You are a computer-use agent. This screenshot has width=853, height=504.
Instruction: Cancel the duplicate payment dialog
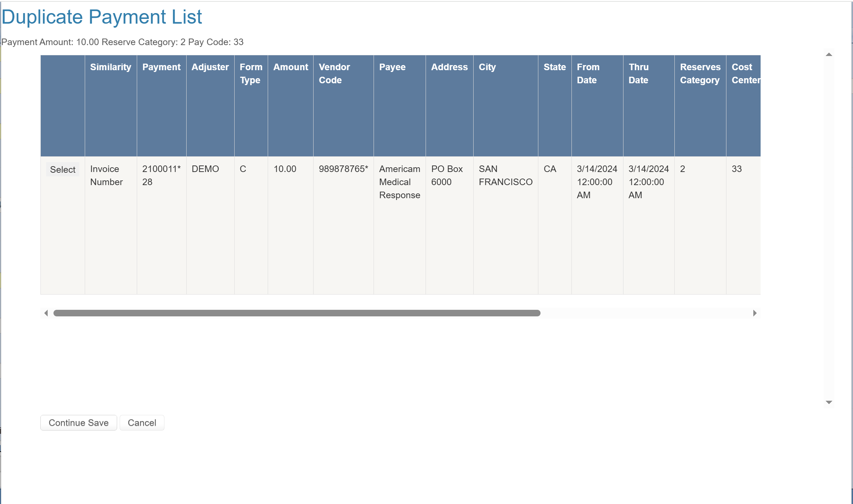tap(142, 423)
